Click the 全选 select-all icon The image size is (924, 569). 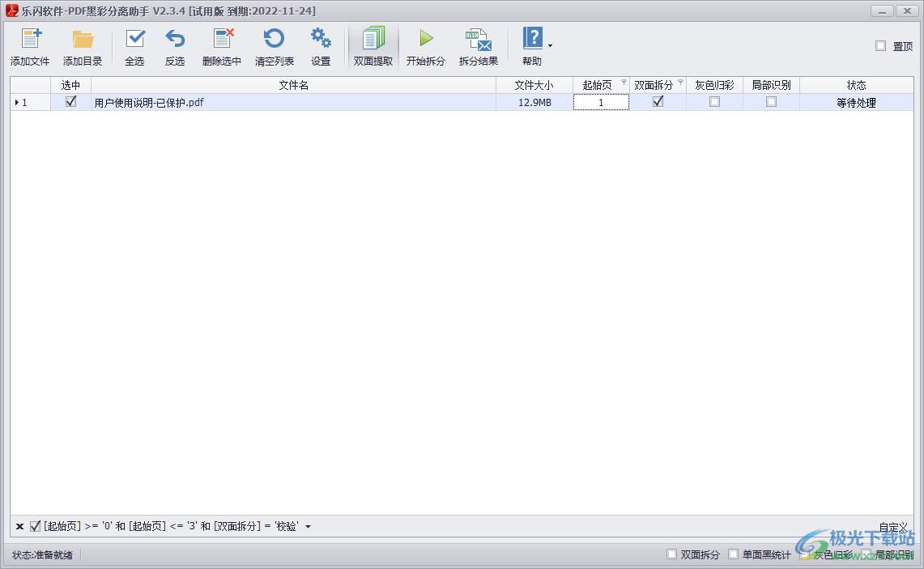pos(134,39)
